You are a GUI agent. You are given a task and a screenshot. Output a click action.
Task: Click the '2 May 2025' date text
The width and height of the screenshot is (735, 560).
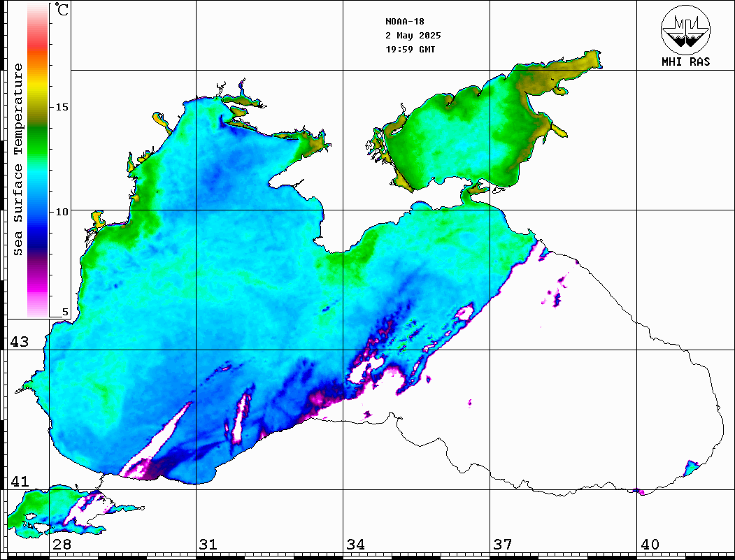point(413,36)
